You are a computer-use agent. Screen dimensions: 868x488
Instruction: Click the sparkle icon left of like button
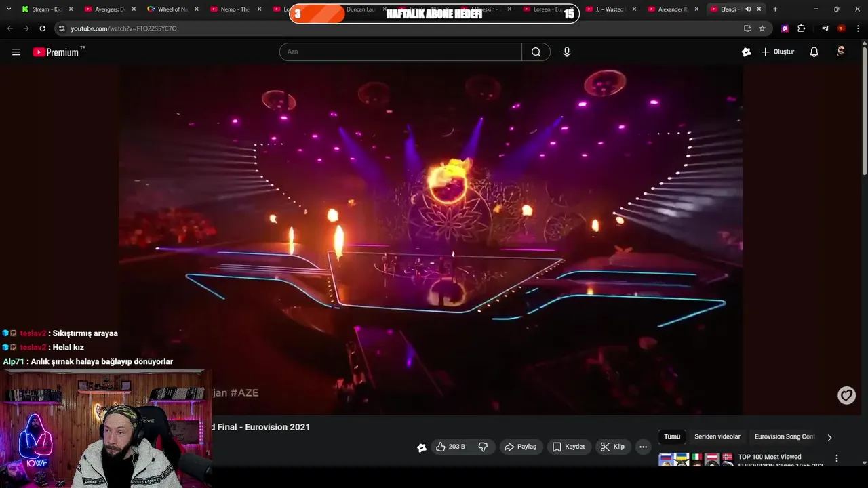422,447
